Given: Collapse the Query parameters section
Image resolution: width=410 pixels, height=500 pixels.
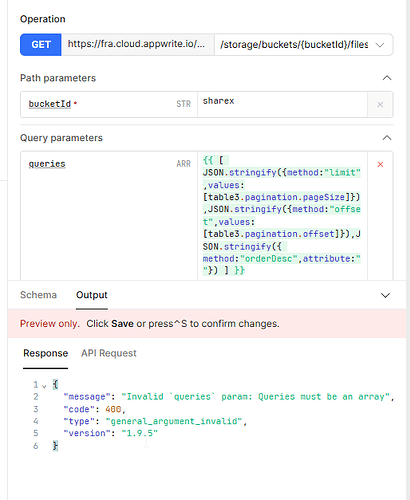Looking at the screenshot, I should pos(387,138).
